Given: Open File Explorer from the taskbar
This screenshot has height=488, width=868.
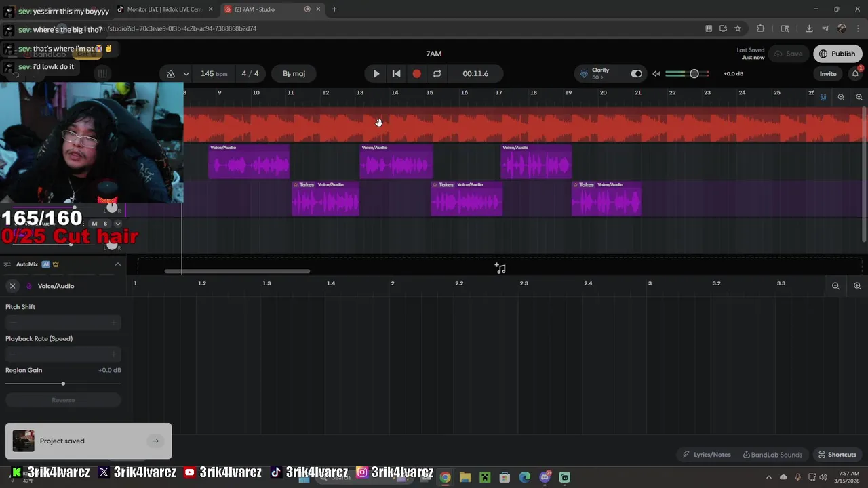Looking at the screenshot, I should (465, 477).
